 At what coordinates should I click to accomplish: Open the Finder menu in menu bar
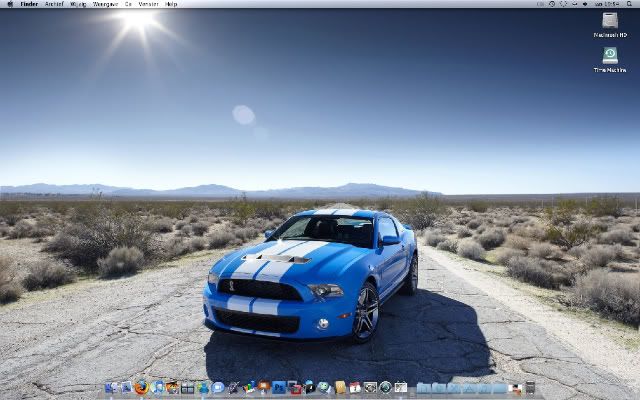click(x=29, y=4)
